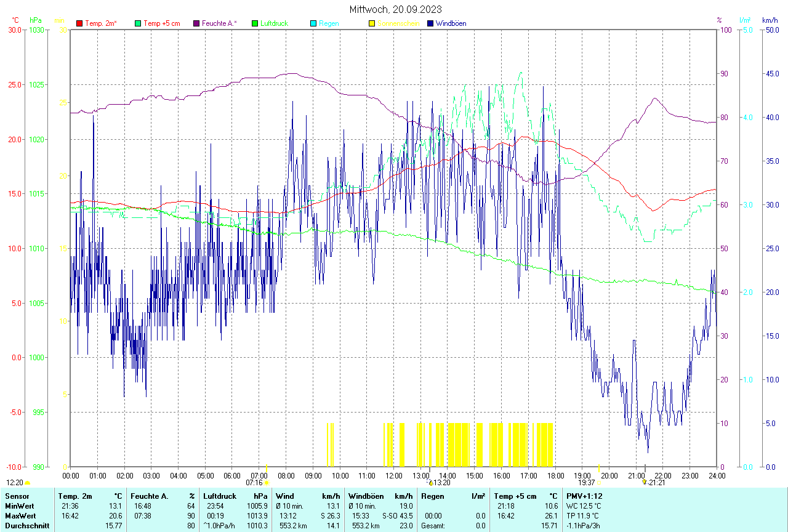This screenshot has height=532, width=788.
Task: Click the 'Luftdruck' column header in table
Action: point(220,496)
